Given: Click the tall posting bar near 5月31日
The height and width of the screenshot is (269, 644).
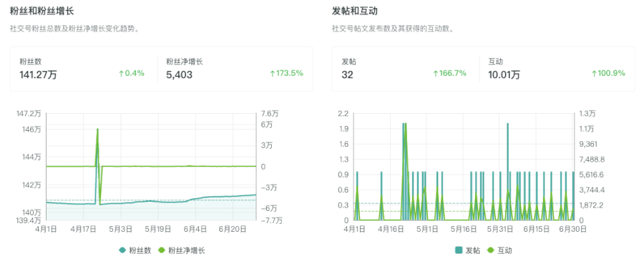Looking at the screenshot, I should tap(508, 172).
